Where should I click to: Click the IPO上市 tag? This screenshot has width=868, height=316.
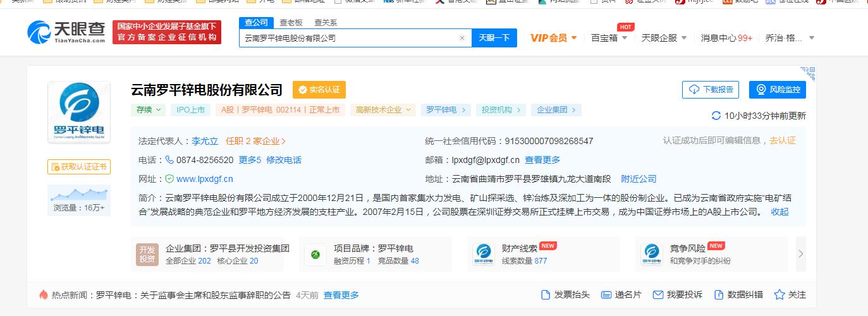pos(190,110)
